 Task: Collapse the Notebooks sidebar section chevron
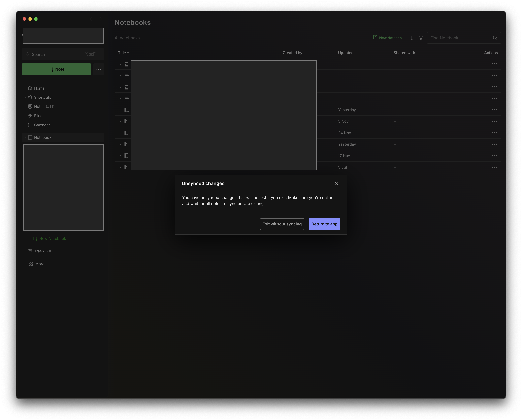[x=25, y=138]
